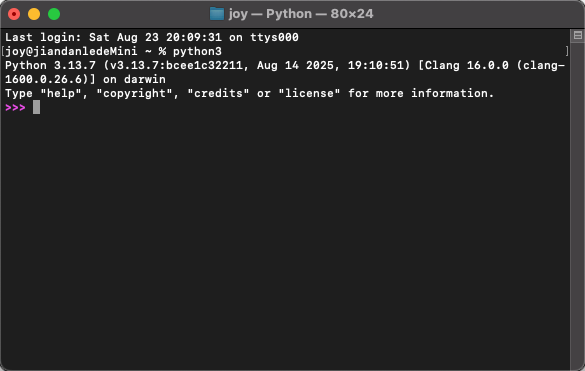The width and height of the screenshot is (585, 371).
Task: Click the right bracket mark ending the prompt line
Action: pos(567,51)
